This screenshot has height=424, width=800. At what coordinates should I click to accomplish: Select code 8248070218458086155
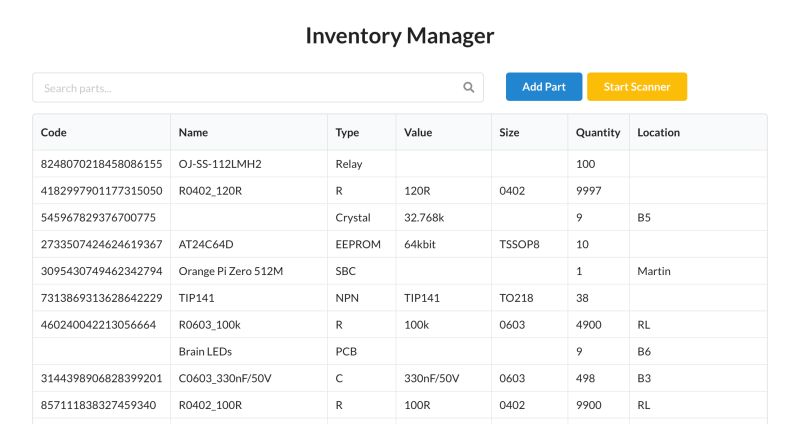[102, 164]
